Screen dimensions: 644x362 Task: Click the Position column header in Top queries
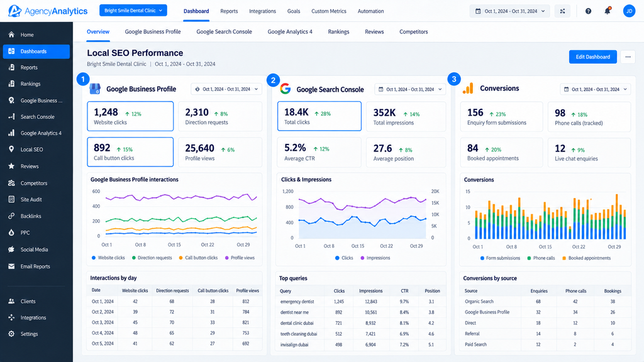432,290
